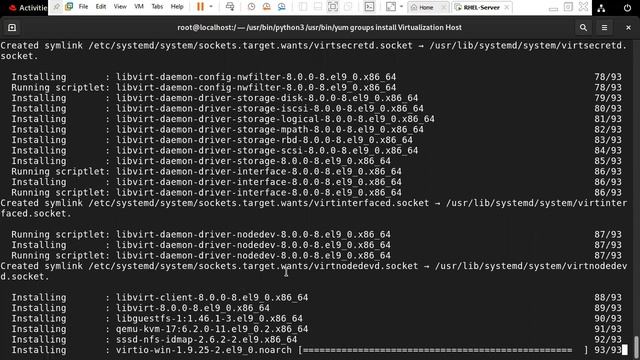The width and height of the screenshot is (640, 360).
Task: Click libvirt-client-8.0.0-8.el9_0.x86_64 text
Action: tap(212, 297)
